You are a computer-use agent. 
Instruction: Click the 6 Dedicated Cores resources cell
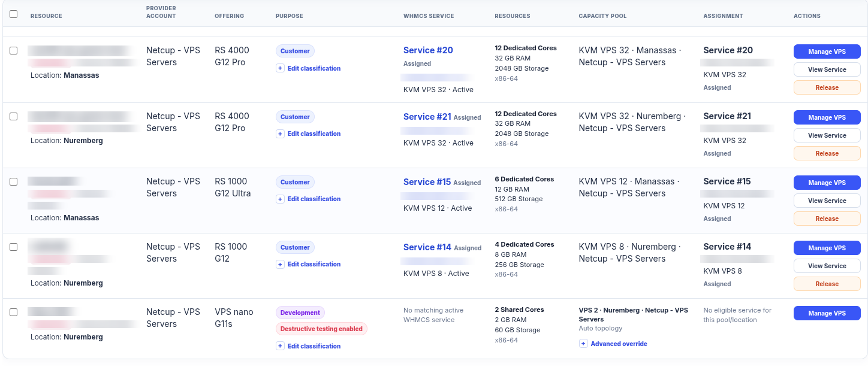[525, 194]
